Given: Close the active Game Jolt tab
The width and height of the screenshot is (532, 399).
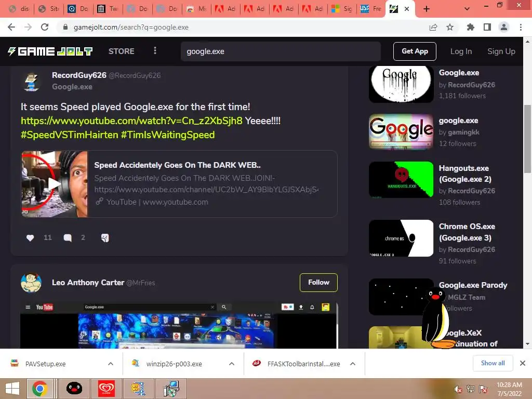Looking at the screenshot, I should [x=407, y=9].
